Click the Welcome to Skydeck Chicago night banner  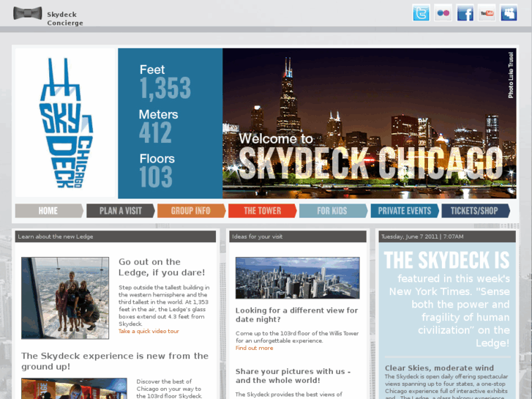[370, 123]
